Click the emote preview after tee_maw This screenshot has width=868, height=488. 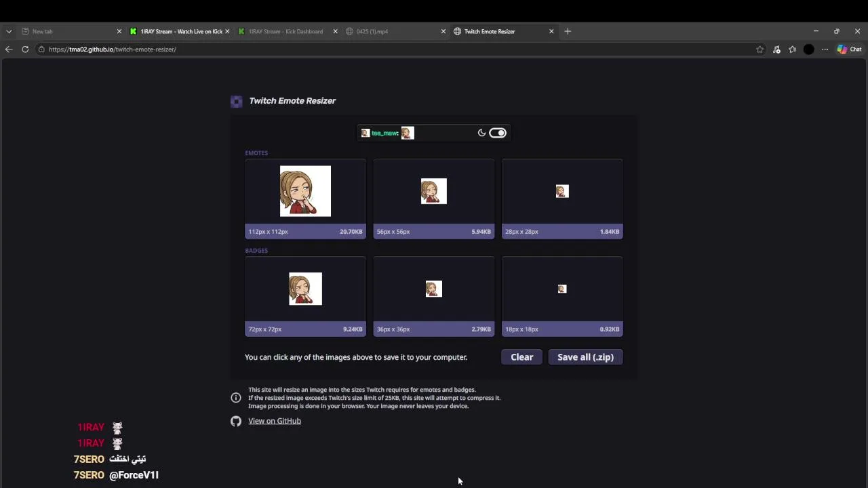click(408, 133)
